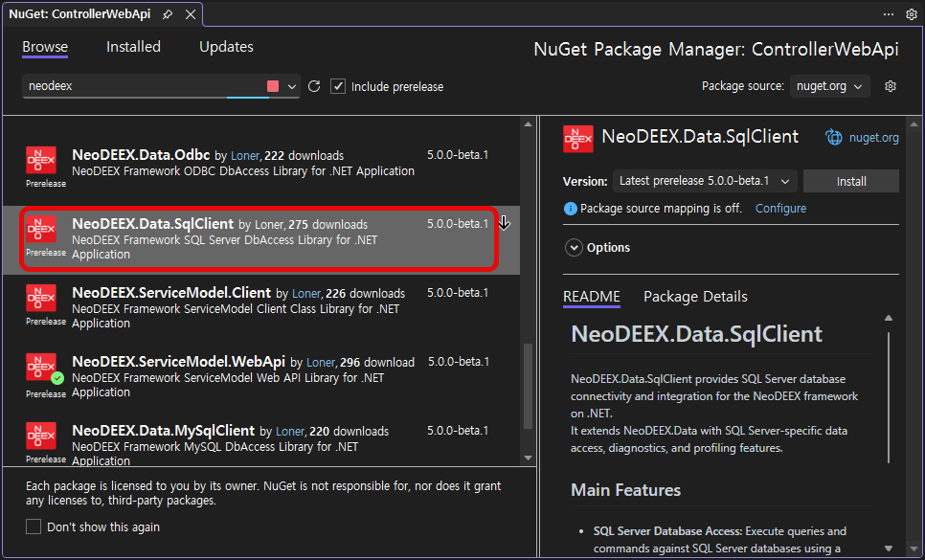Close the NuGet: ControllerWebApi tab
The height and width of the screenshot is (560, 925).
coord(191,14)
